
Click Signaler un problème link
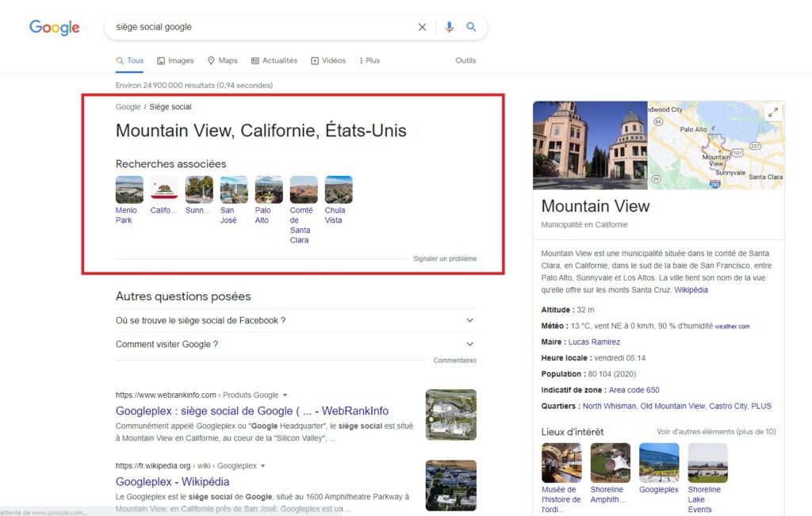click(445, 258)
